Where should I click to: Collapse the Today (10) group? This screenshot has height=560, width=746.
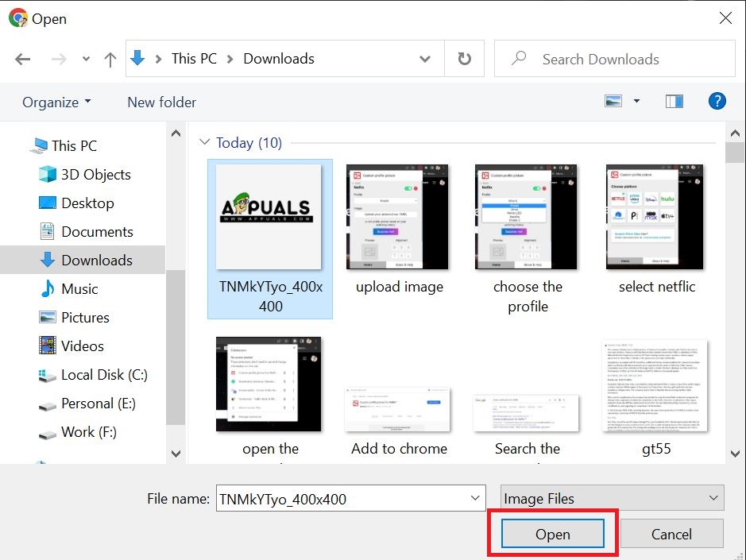point(205,141)
